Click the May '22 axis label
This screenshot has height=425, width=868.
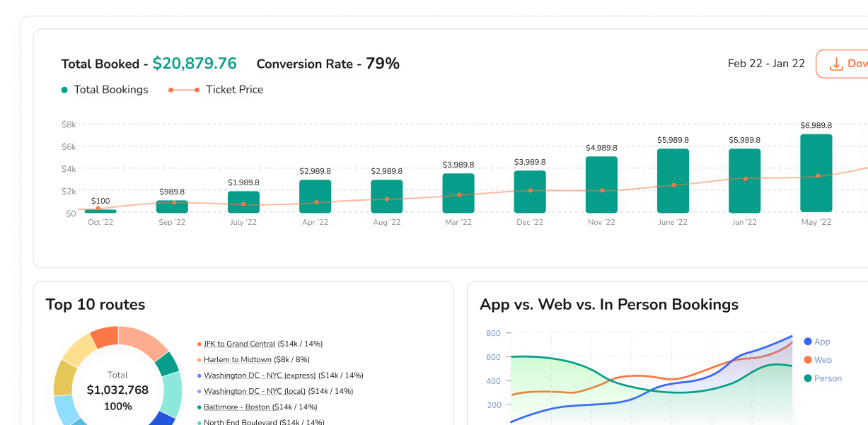tap(816, 222)
